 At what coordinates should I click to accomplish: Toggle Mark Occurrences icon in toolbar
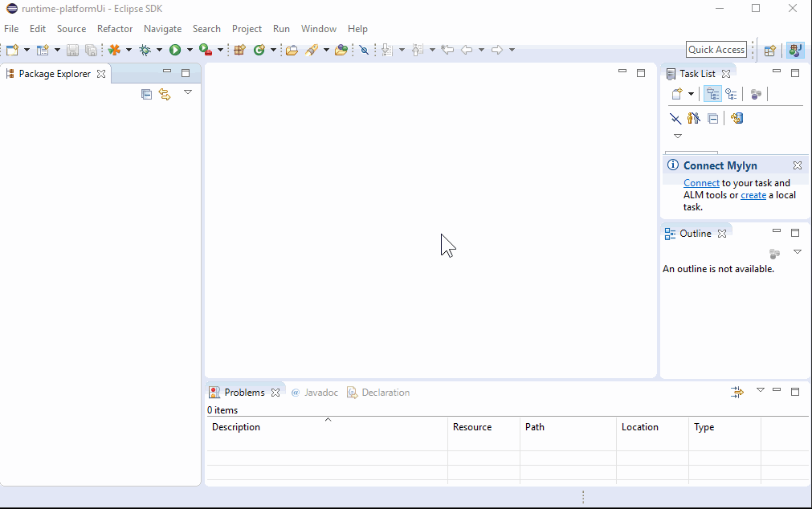click(x=364, y=50)
